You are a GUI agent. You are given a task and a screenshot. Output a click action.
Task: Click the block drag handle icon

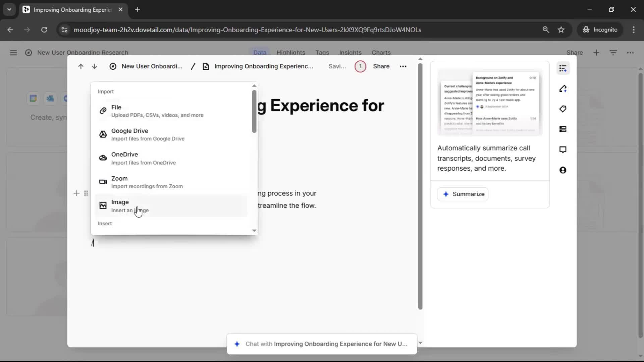click(x=86, y=193)
